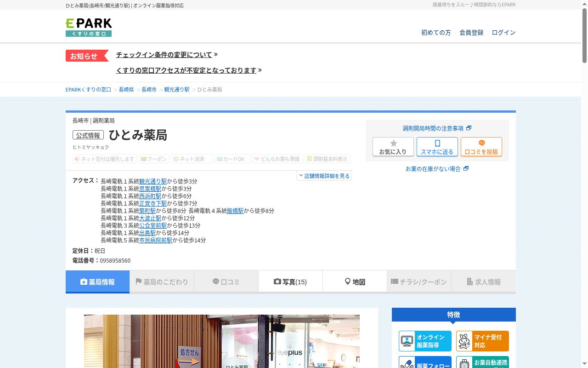Click the ログイン link
Image resolution: width=588 pixels, height=368 pixels.
[x=503, y=33]
